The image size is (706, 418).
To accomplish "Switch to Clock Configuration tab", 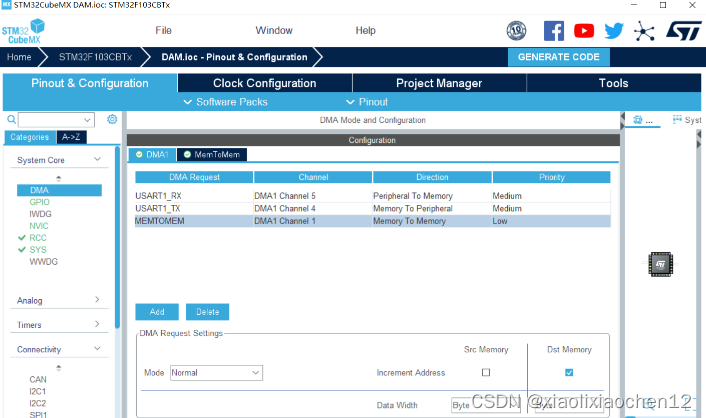I will 265,83.
